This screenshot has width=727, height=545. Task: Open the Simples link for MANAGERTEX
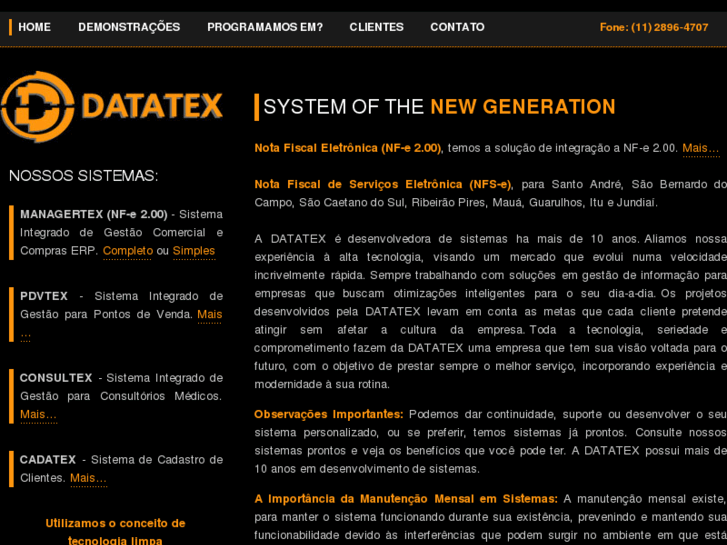(194, 251)
